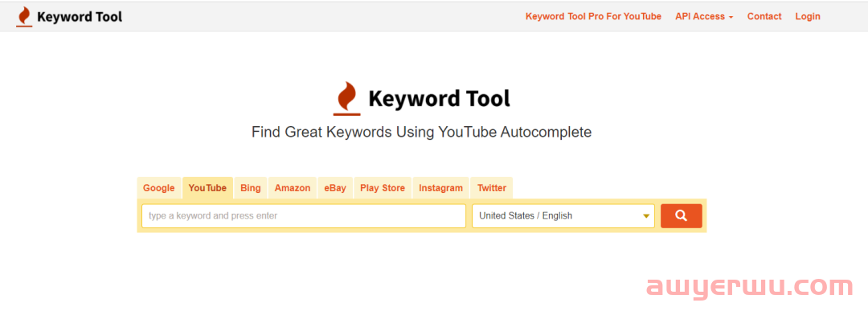
Task: Open the Amazon tab
Action: pyautogui.click(x=293, y=188)
